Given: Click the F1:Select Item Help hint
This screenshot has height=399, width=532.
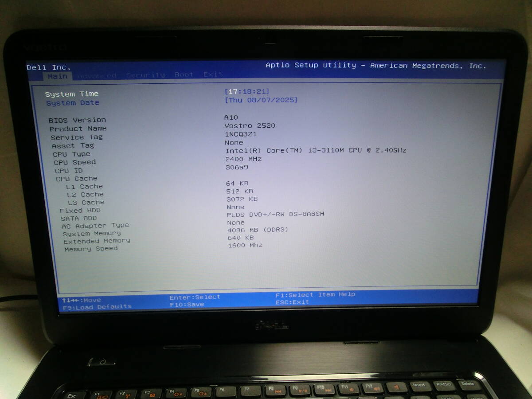Looking at the screenshot, I should click(x=315, y=294).
